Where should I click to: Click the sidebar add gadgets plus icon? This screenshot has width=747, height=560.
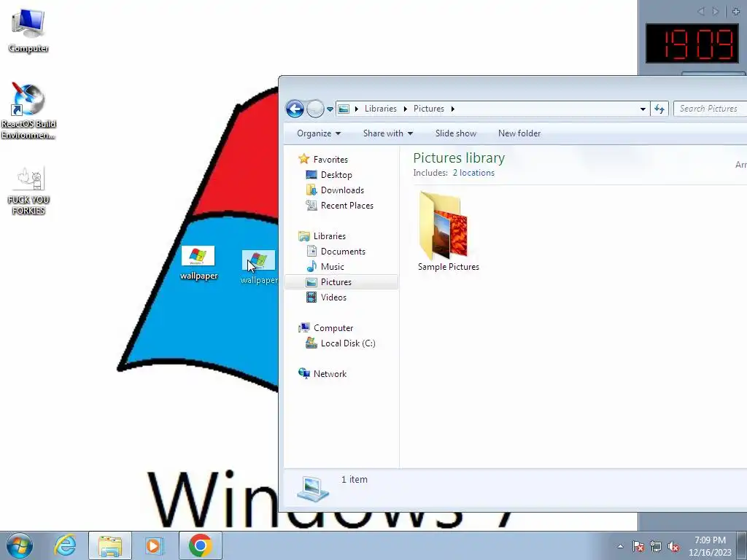pyautogui.click(x=735, y=11)
